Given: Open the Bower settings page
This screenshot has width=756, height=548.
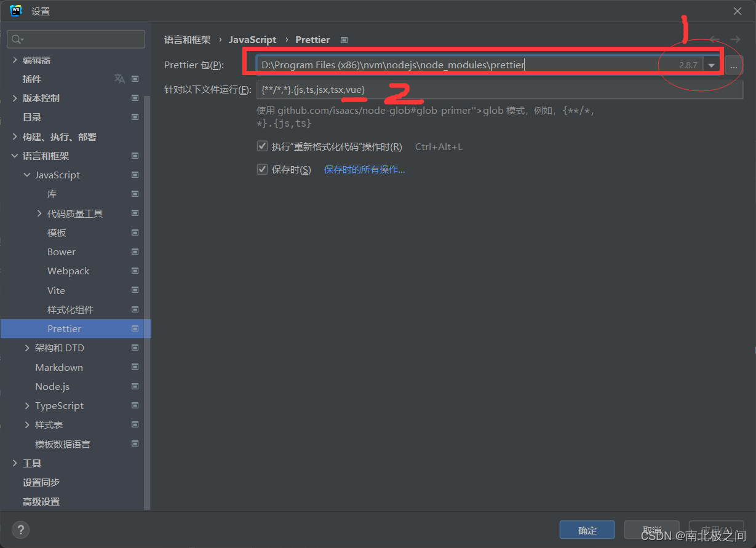Looking at the screenshot, I should click(62, 252).
